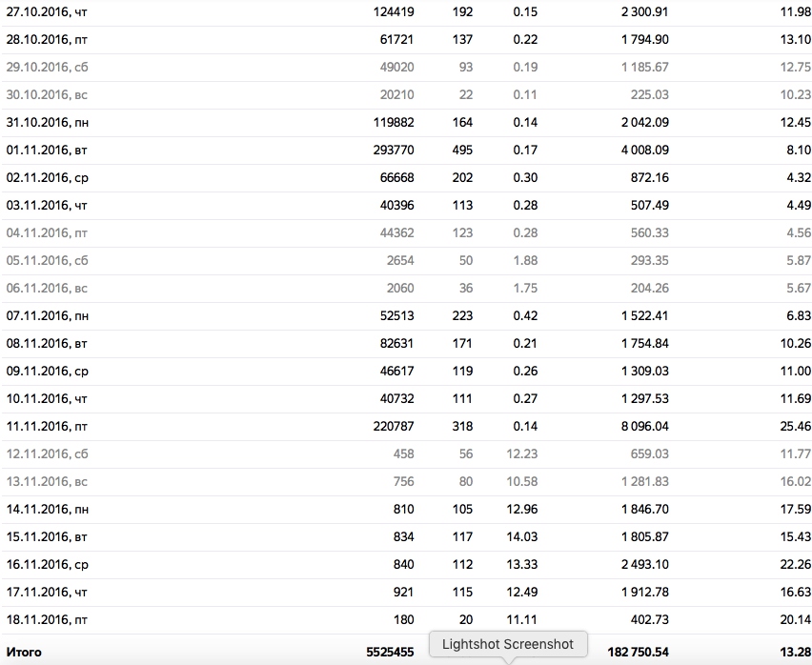This screenshot has height=665, width=812.
Task: Click the Итого total row label
Action: pyautogui.click(x=24, y=652)
